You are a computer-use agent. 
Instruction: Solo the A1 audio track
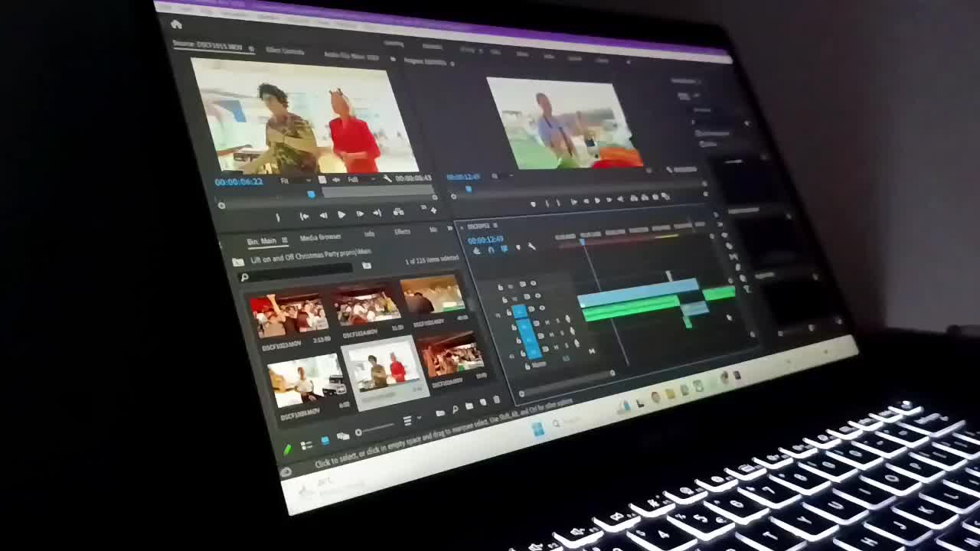pos(559,322)
